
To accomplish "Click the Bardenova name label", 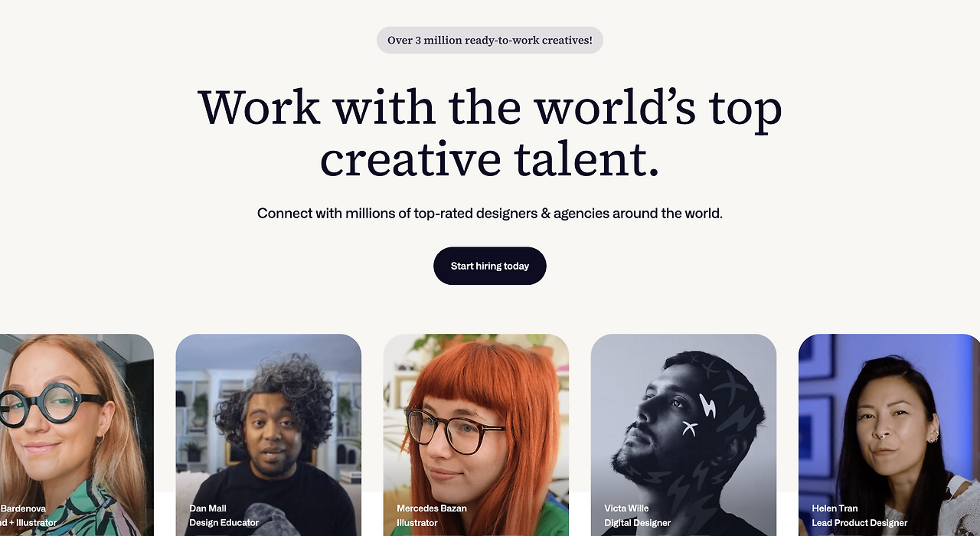I will (x=23, y=508).
